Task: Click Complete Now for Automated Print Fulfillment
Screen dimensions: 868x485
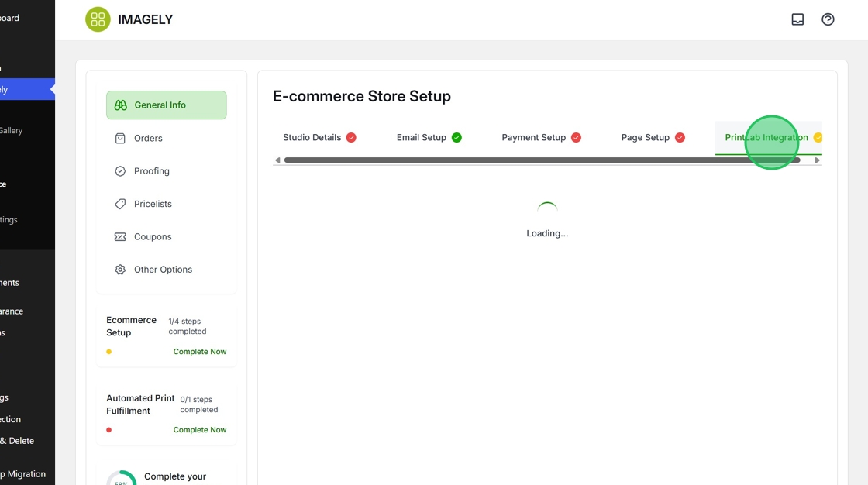Action: 200,430
